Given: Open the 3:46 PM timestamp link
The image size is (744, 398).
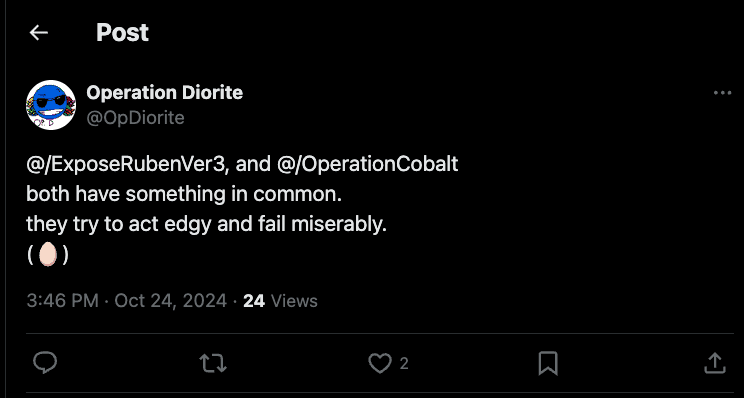Looking at the screenshot, I should click(63, 301).
